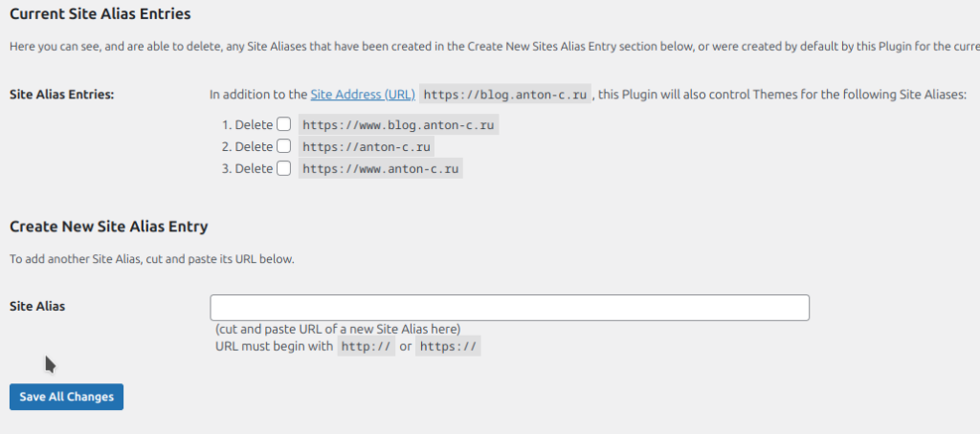Focus the Site Alias URL input field
The height and width of the screenshot is (434, 980).
tap(509, 308)
